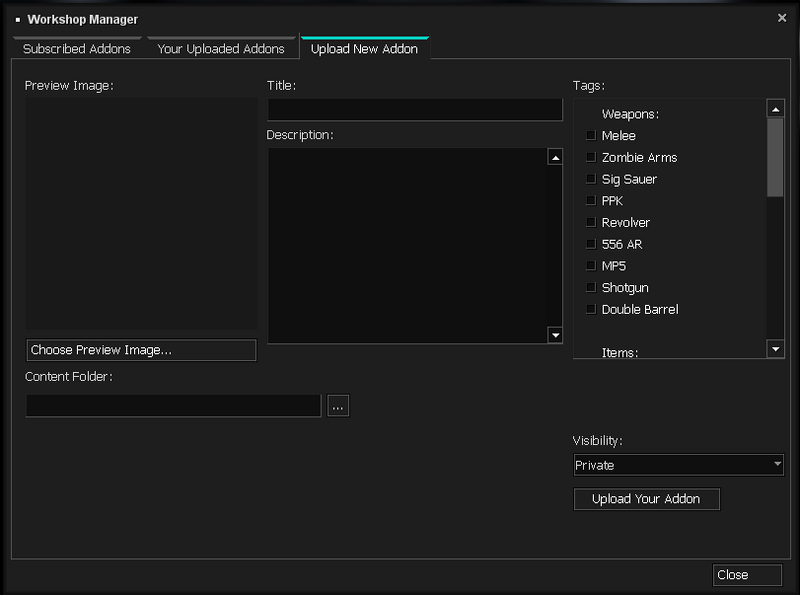Check the Revolver tag

(x=590, y=222)
